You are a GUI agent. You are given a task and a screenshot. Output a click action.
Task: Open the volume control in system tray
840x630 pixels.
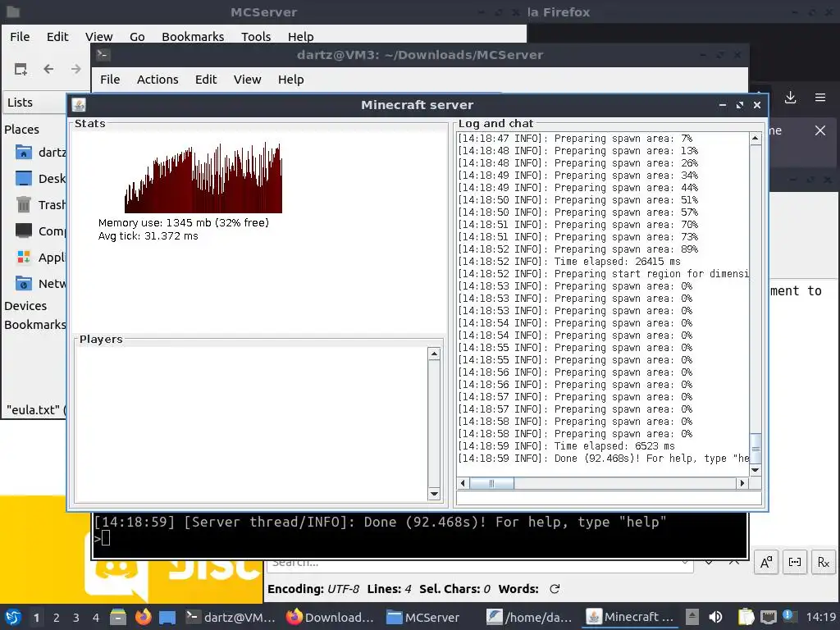tap(715, 617)
